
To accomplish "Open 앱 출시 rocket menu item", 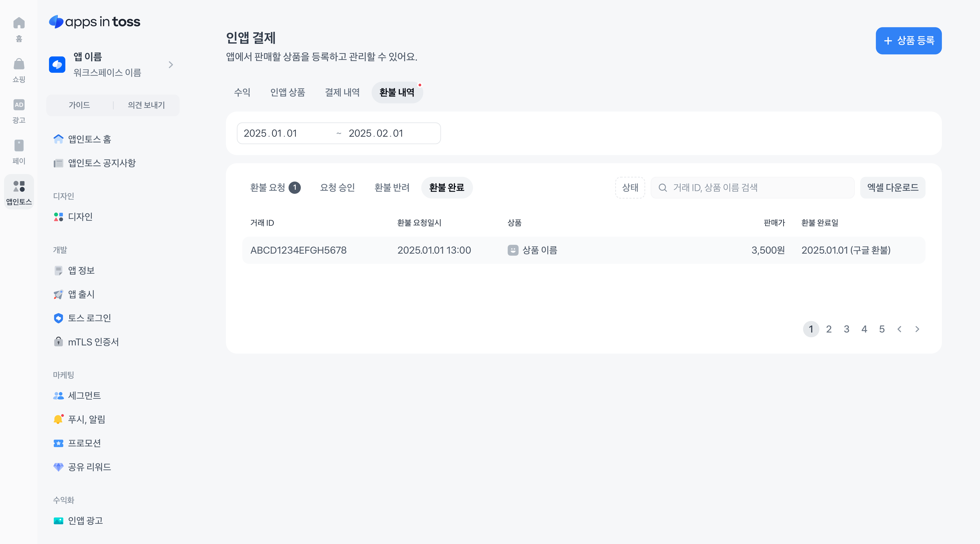I will [81, 294].
